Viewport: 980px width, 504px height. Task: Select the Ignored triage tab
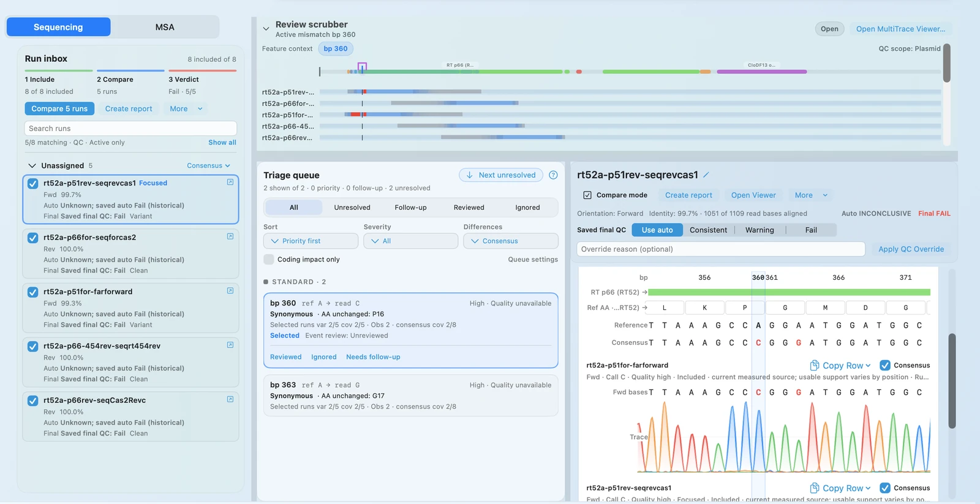coord(527,208)
